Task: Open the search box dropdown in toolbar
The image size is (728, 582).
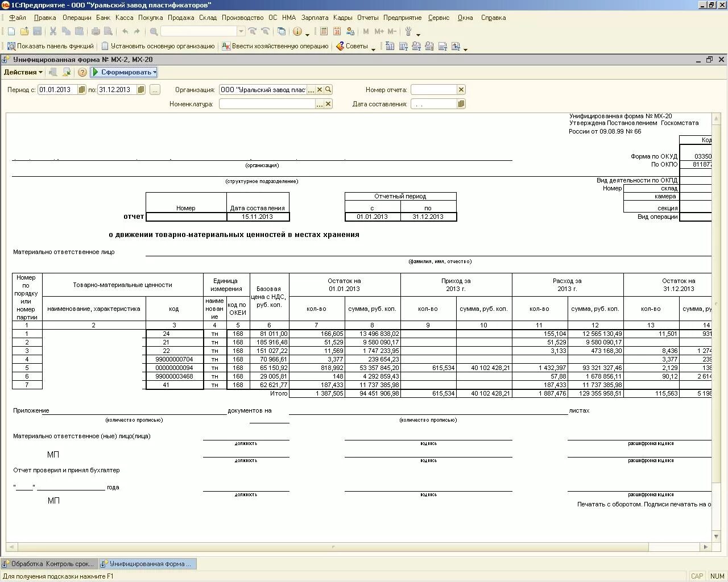Action: coord(241,31)
